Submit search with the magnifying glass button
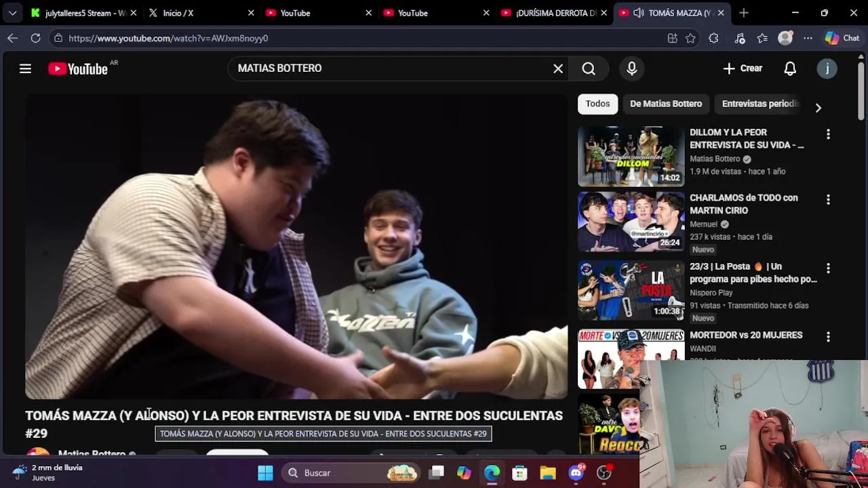868x488 pixels. (x=589, y=68)
